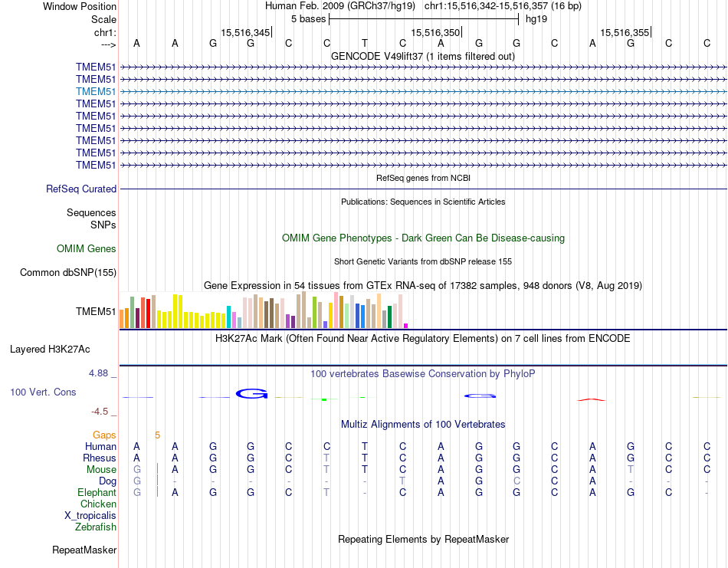Open the TMEM51 GTEx expression bar chart
The image size is (728, 568).
[264, 310]
